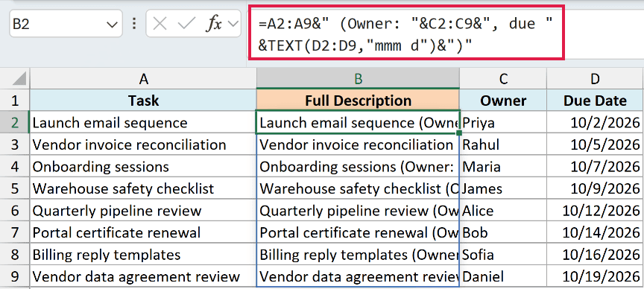The width and height of the screenshot is (644, 289).
Task: Click cell B5 starting 'Warehouse safety checklist ('
Action: [358, 188]
